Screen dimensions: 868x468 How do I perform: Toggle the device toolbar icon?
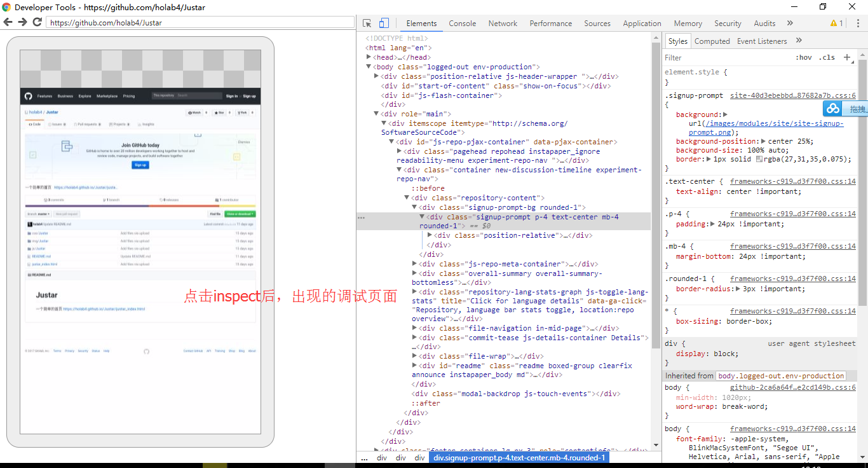coord(384,24)
